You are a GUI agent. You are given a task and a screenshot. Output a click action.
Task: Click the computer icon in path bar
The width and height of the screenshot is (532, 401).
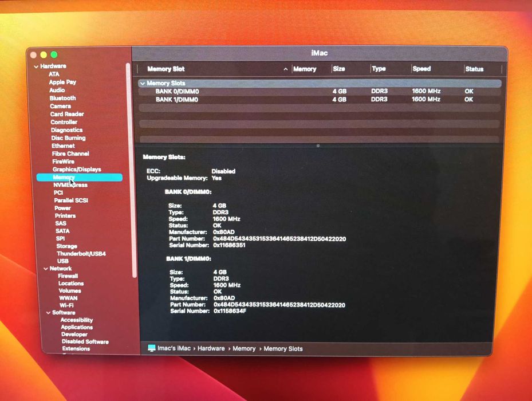pyautogui.click(x=151, y=348)
